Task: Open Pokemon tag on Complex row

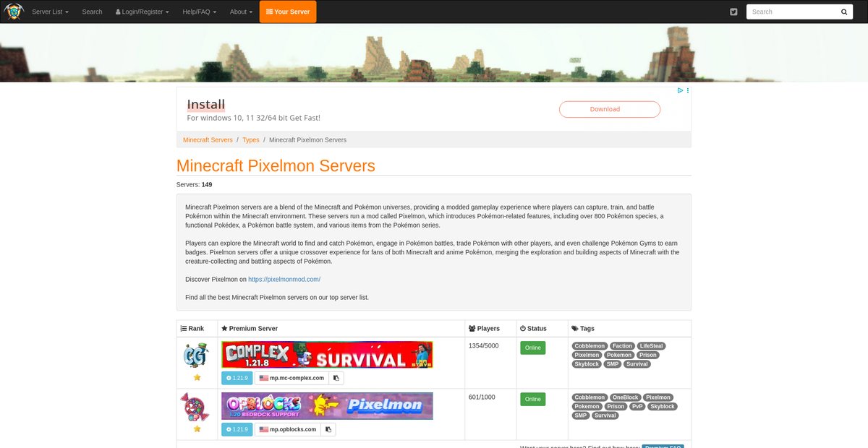Action: [x=619, y=355]
